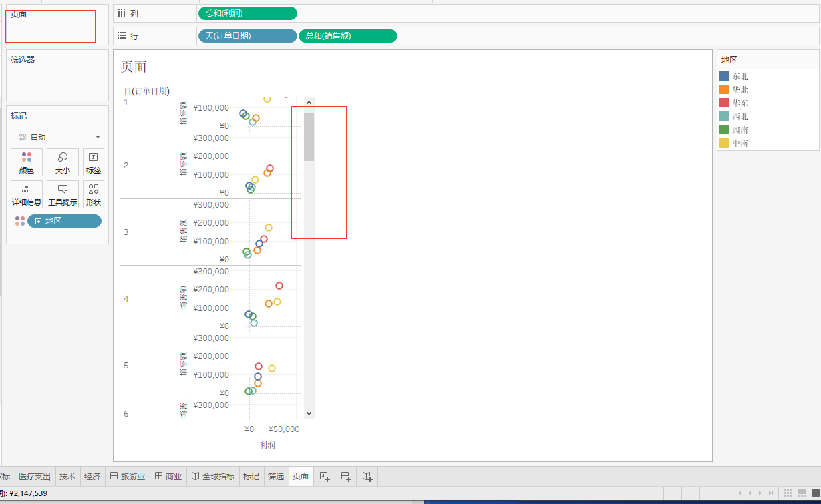
Task: Switch to the 技术 sheet tab
Action: click(x=67, y=476)
